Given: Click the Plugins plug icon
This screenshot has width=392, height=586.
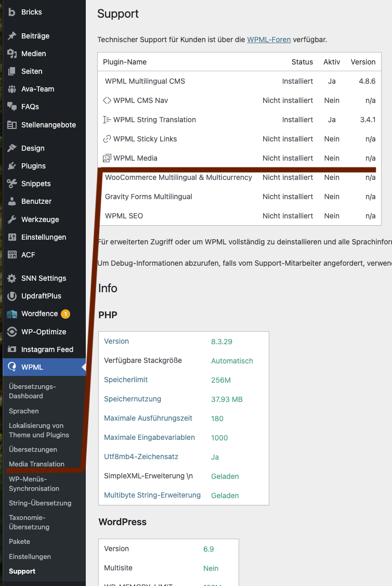Looking at the screenshot, I should click(12, 166).
